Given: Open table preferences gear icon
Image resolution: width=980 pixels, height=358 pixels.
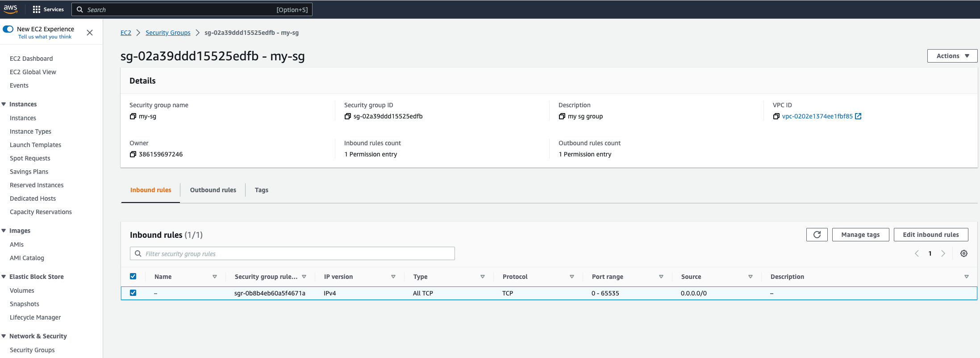Looking at the screenshot, I should coord(964,253).
